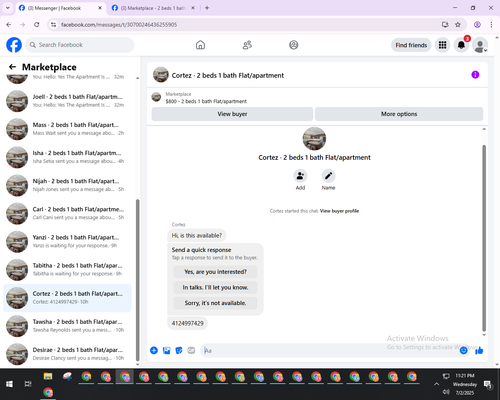Viewport: 500px width, 400px height.
Task: Open the Windows Start menu
Action: click(x=9, y=384)
